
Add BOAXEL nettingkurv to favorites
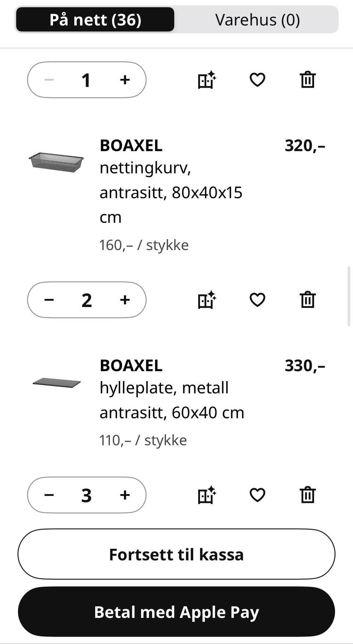tap(257, 300)
